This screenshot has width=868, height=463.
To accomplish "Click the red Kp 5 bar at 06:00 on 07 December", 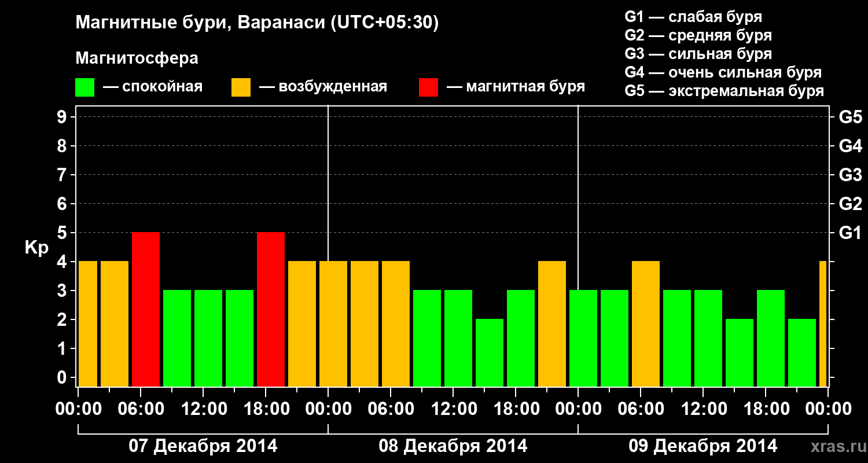I will 146,310.
